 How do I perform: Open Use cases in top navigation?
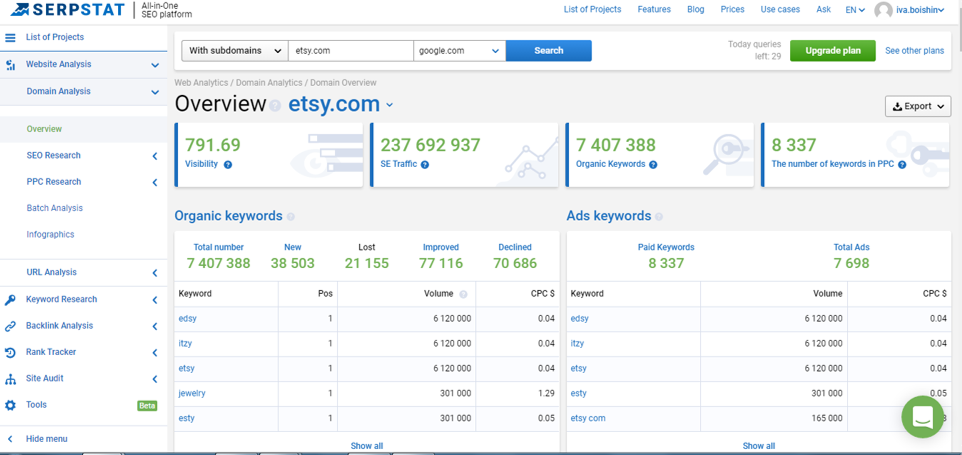pyautogui.click(x=780, y=9)
